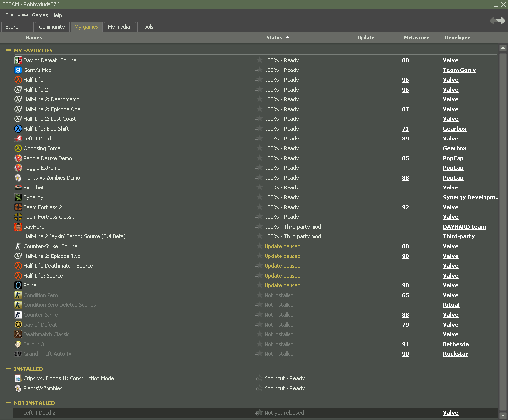Viewport: 508px width, 420px height.
Task: Switch to the Store tab
Action: [x=18, y=27]
